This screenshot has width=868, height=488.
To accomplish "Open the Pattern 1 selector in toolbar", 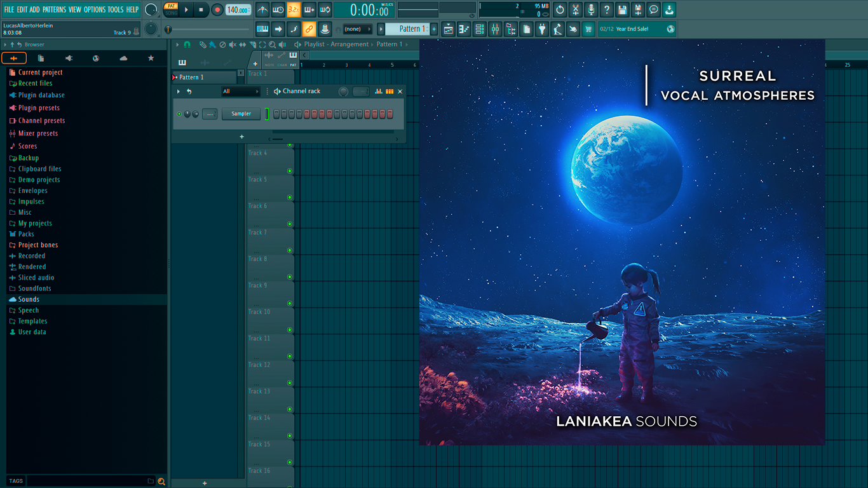I will 409,29.
